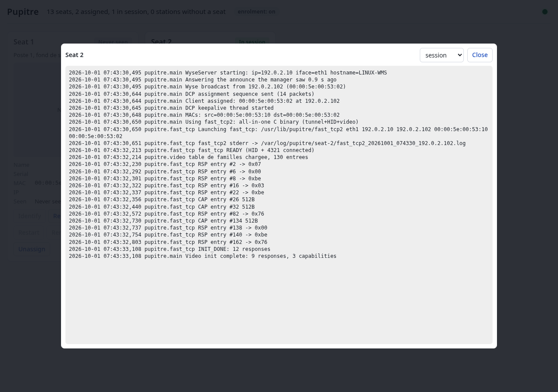Click the fast_tcp READY log line
This screenshot has height=392, width=558.
[x=192, y=150]
